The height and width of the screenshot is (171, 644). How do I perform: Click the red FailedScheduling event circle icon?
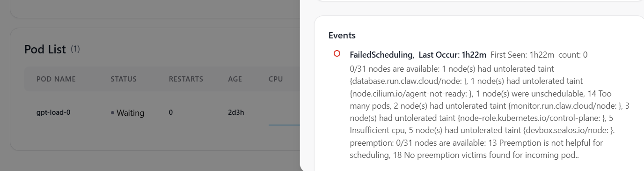coord(337,54)
